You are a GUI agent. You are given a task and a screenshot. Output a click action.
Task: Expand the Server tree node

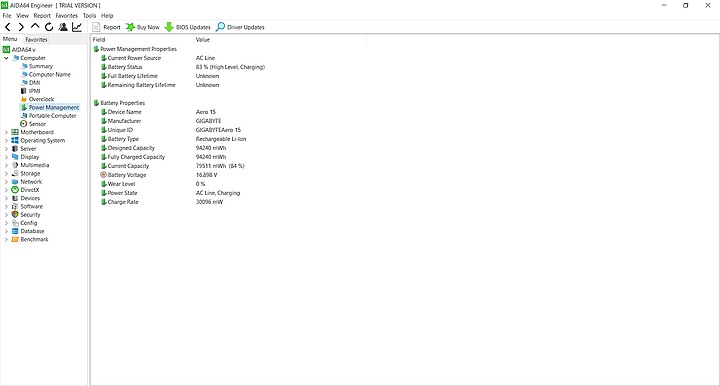[x=6, y=149]
